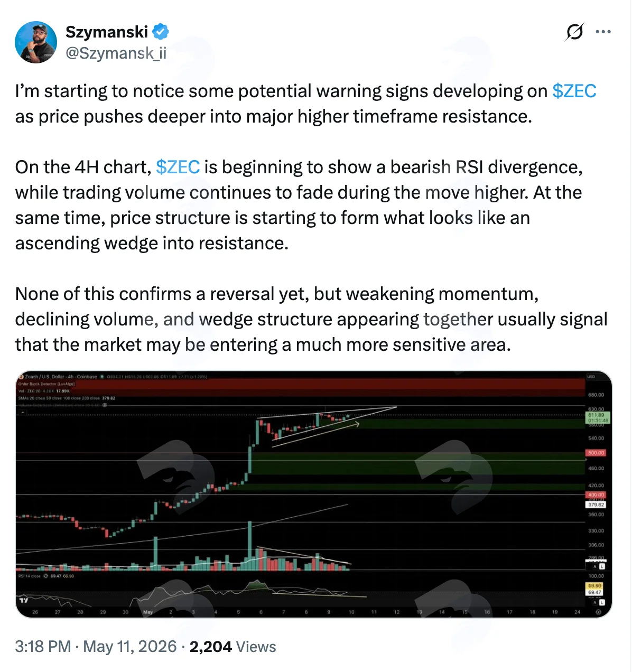Click the TradingView logo in chart
The width and height of the screenshot is (632, 672).
click(24, 600)
